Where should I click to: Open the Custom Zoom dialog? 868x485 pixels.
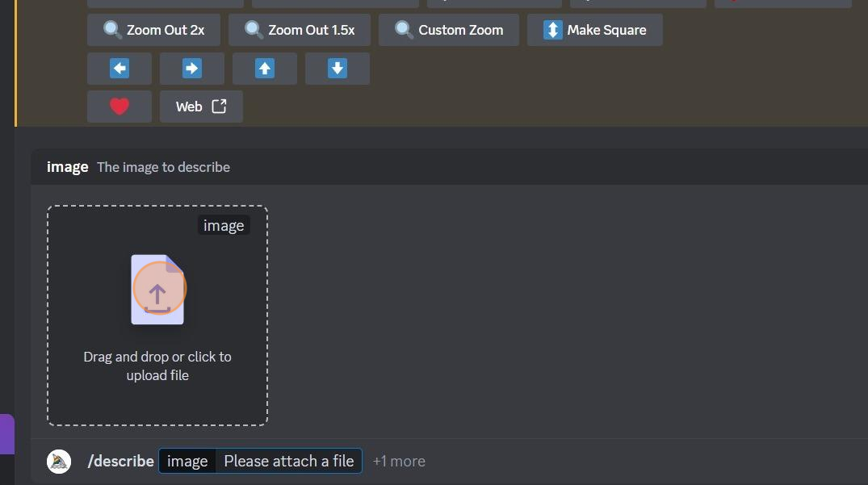[448, 30]
